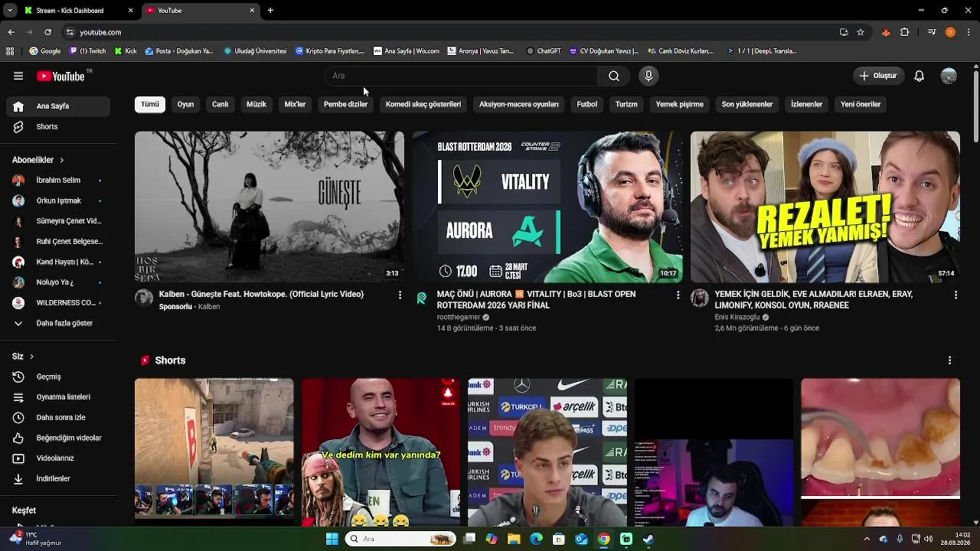Select the Tümü filter chip
Viewport: 980px width, 551px height.
[x=150, y=104]
